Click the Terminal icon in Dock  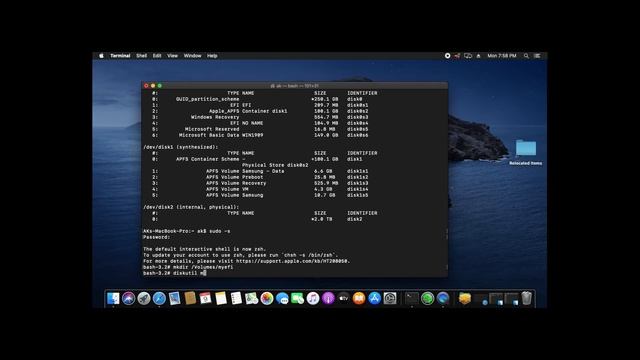tap(412, 298)
